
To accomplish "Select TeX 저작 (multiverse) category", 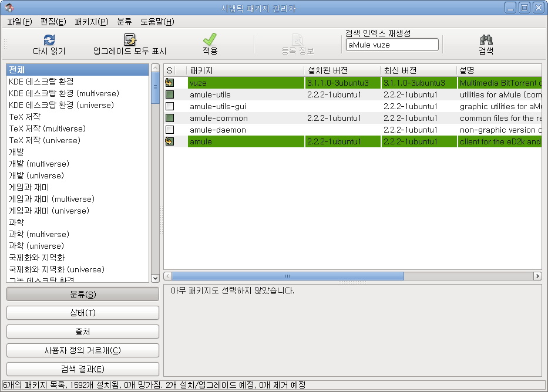I will 78,129.
